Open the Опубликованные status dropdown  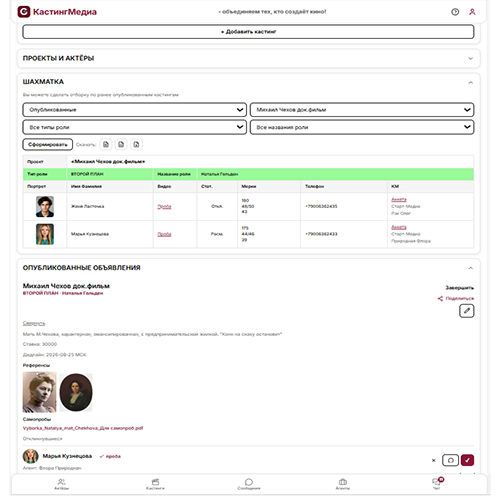point(135,110)
